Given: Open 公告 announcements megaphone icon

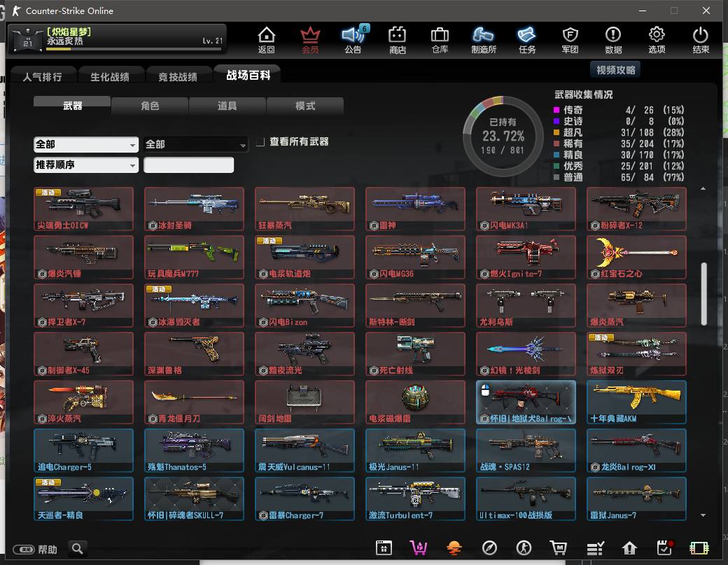Looking at the screenshot, I should point(353,40).
